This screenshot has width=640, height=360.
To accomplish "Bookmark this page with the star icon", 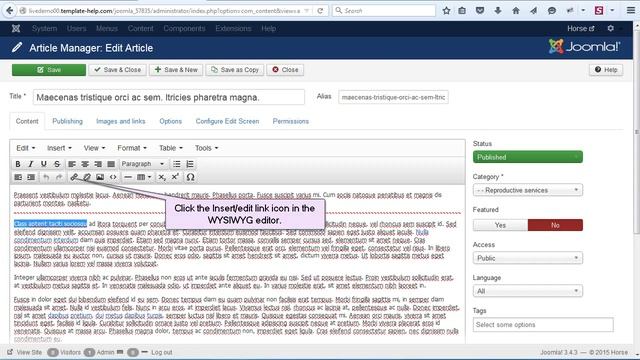I will (x=447, y=11).
